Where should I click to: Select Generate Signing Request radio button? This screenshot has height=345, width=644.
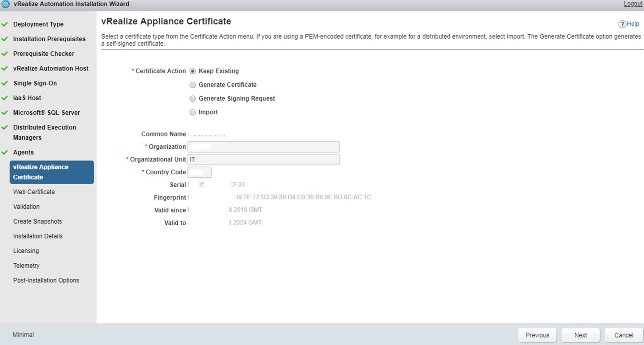(193, 98)
